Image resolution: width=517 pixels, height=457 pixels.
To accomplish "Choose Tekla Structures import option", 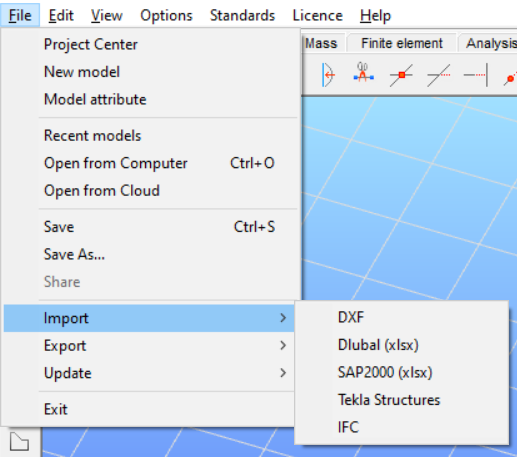I will point(389,400).
